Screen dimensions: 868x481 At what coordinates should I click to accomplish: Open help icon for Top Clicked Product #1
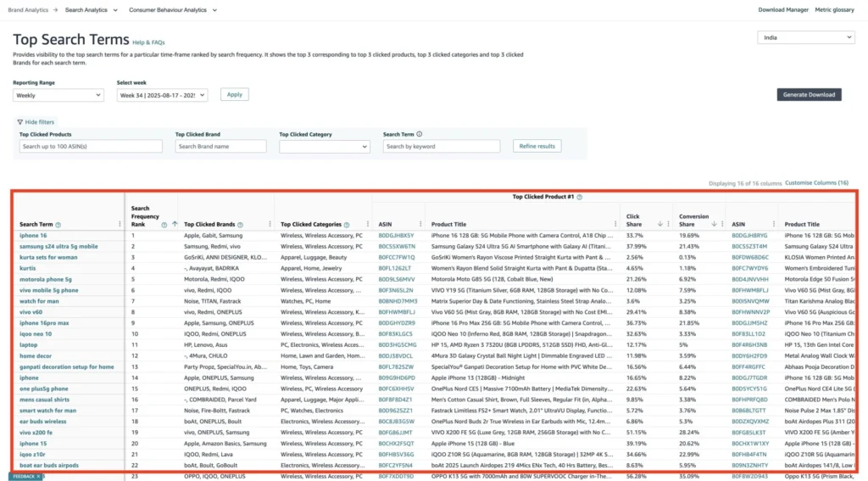[580, 198]
